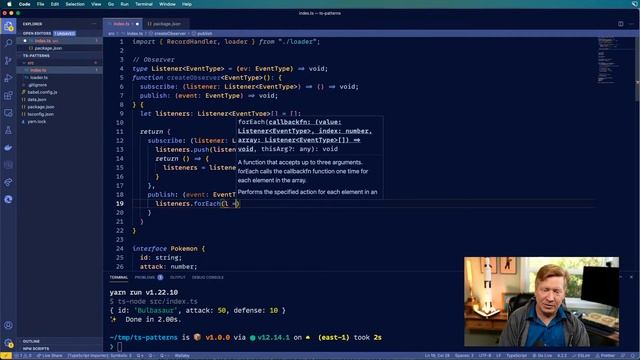Open the Docker whale view
Screen dimensions: 640x360
pyautogui.click(x=8, y=147)
